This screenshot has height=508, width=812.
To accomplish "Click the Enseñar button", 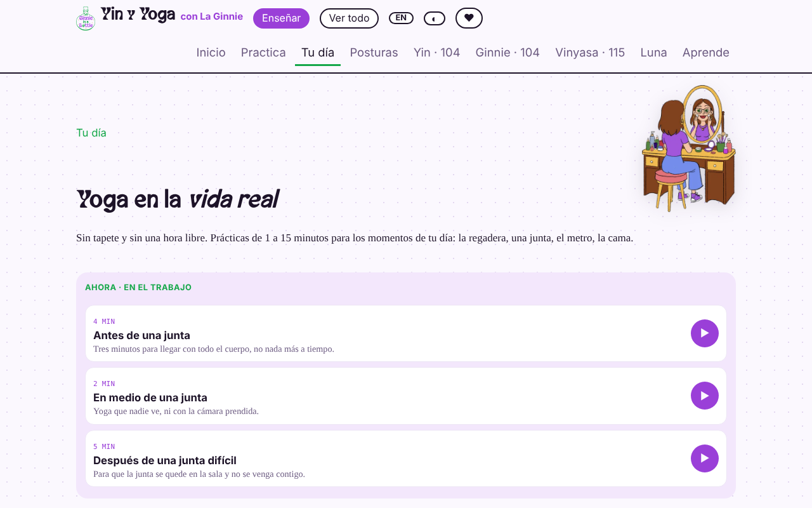I will [x=281, y=18].
